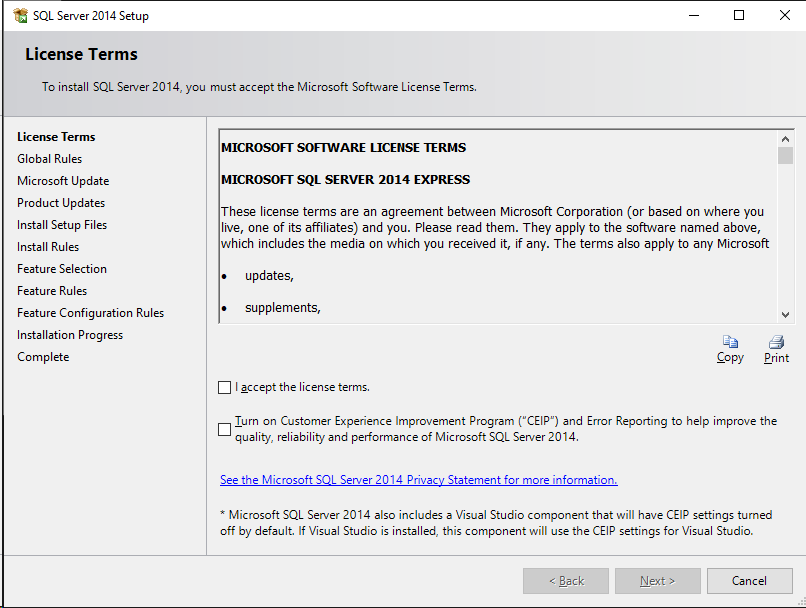Screen dimensions: 806x608
Task: Maximize the SQL Server Setup window
Action: (x=739, y=15)
